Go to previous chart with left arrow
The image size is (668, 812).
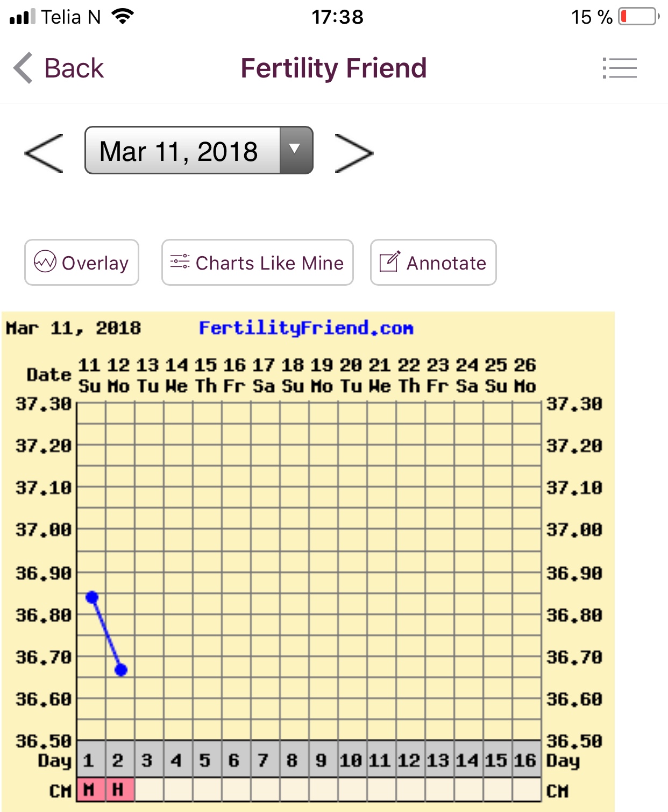tap(44, 153)
